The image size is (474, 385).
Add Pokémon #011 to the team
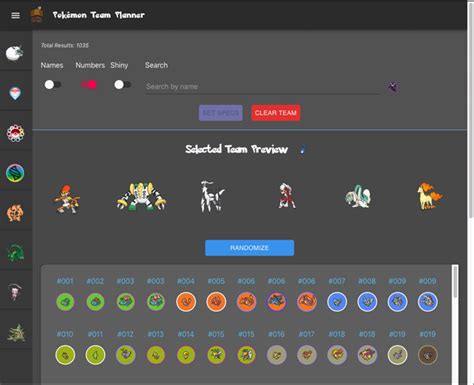(95, 355)
